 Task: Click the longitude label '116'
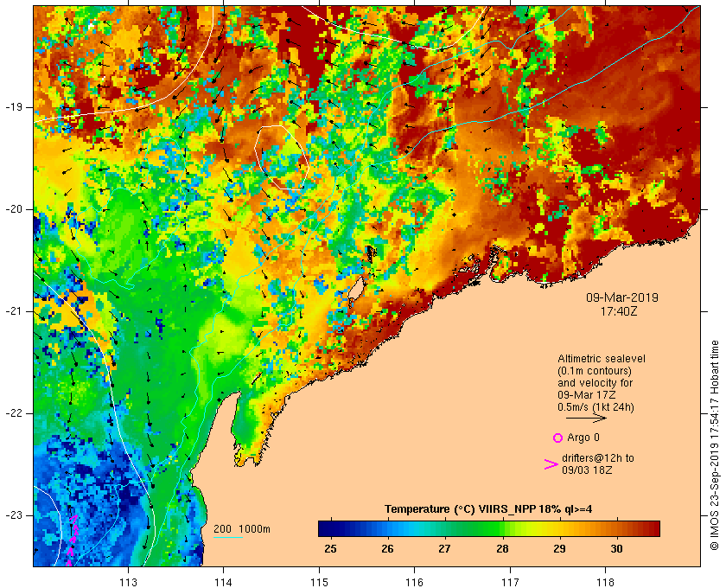tap(414, 582)
